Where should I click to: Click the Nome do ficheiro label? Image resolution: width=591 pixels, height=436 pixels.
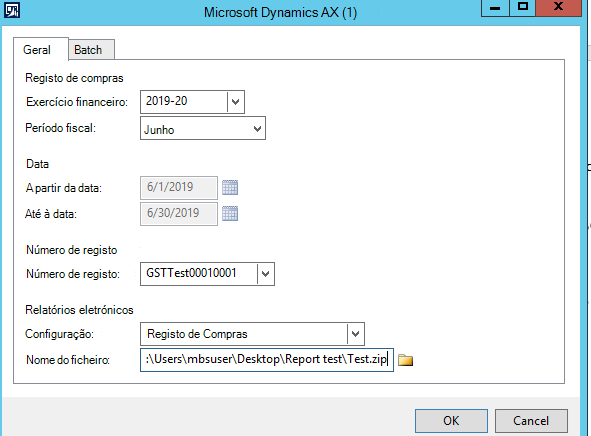tap(68, 360)
